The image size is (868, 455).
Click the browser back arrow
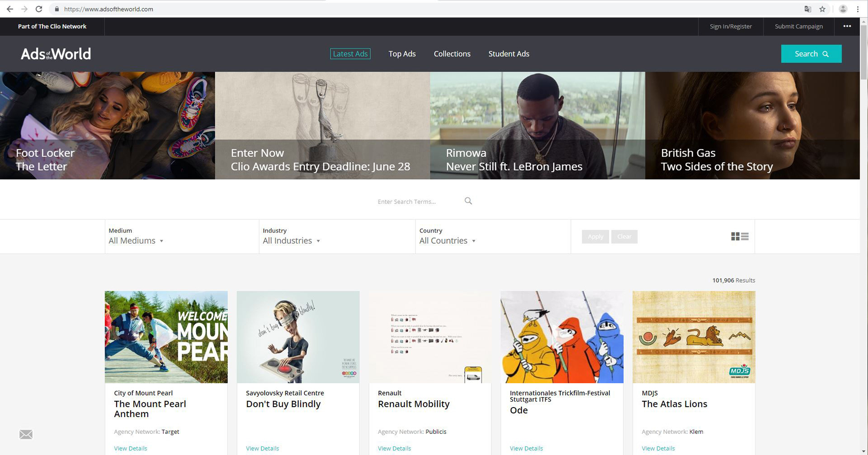point(9,9)
